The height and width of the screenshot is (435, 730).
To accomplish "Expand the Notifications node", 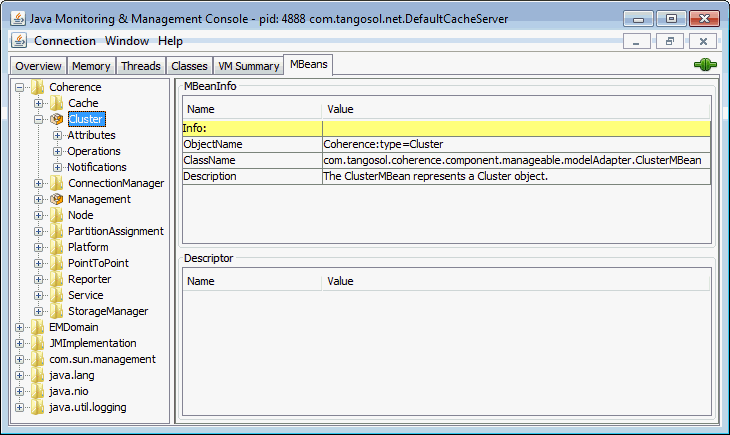I will click(x=57, y=167).
